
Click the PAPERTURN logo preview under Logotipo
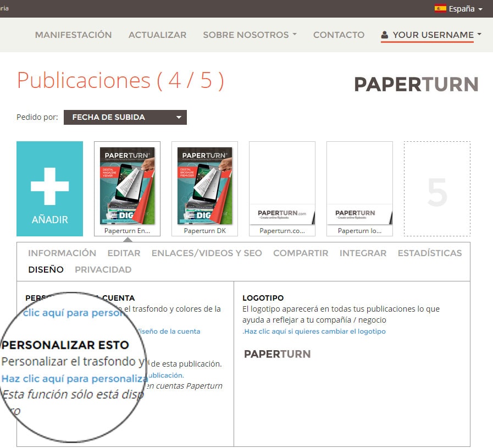pos(278,354)
